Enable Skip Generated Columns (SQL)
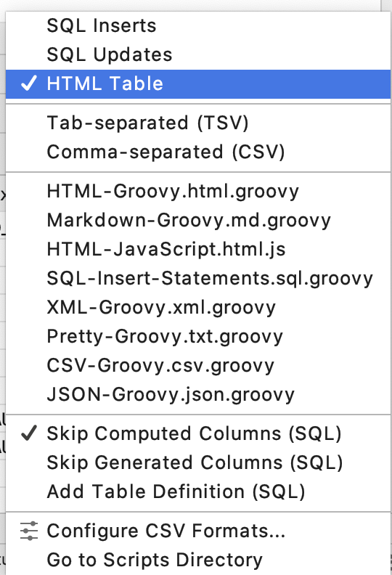The width and height of the screenshot is (392, 575). [198, 462]
